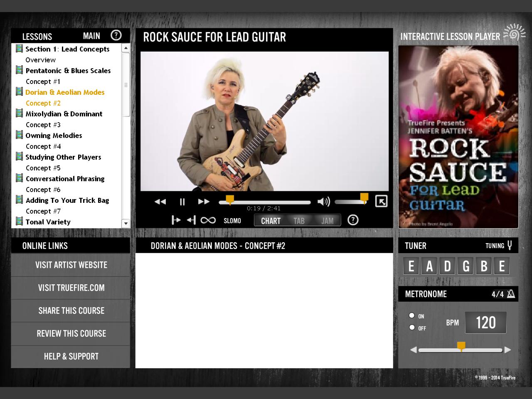Click the metronome tempo slider handle
Screen dimensions: 532x399
pos(461,347)
